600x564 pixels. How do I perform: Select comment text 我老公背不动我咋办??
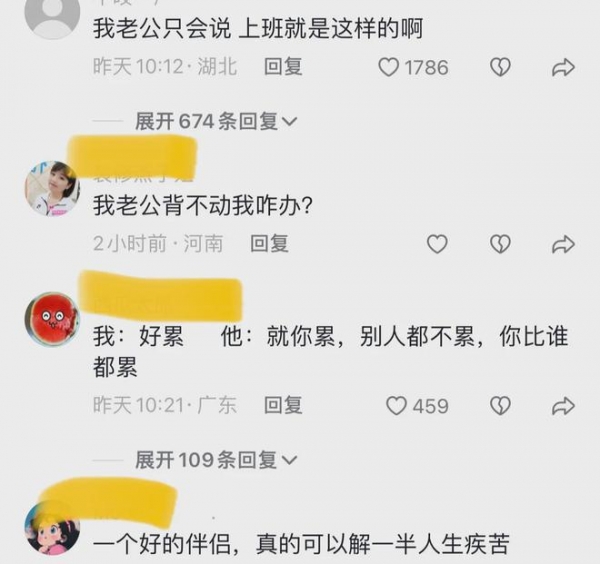(x=203, y=206)
